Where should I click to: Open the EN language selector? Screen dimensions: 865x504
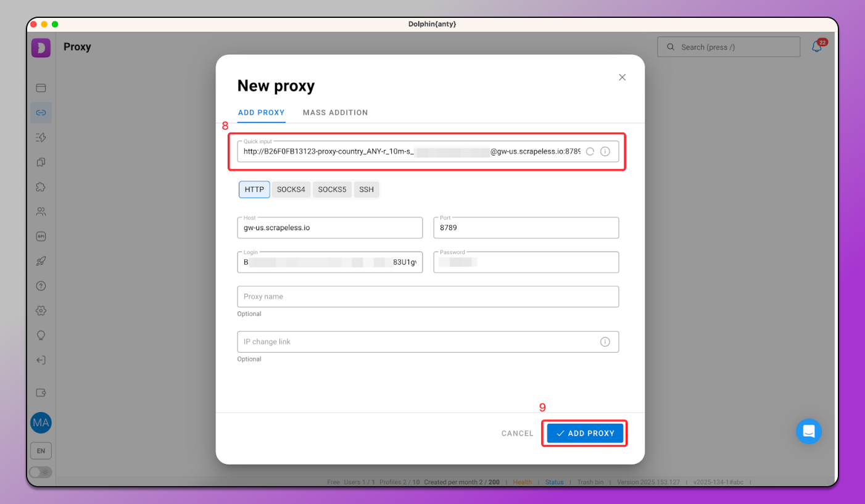[41, 451]
